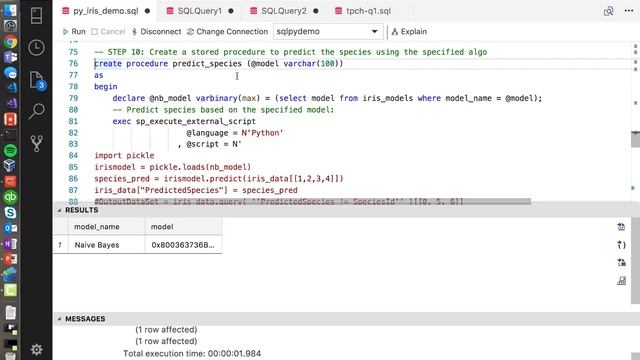The width and height of the screenshot is (640, 360).
Task: Click the icon left of the ellipsis button
Action: pos(609,11)
